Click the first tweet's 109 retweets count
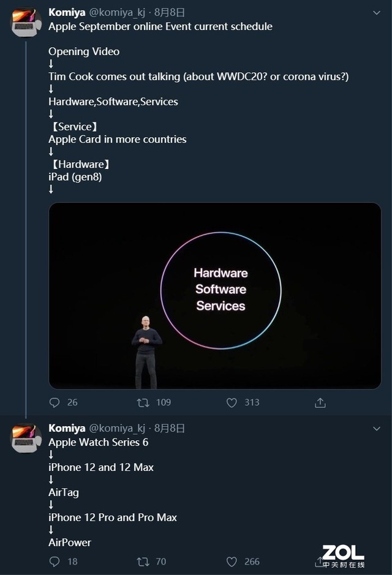The height and width of the screenshot is (575, 392). (163, 402)
